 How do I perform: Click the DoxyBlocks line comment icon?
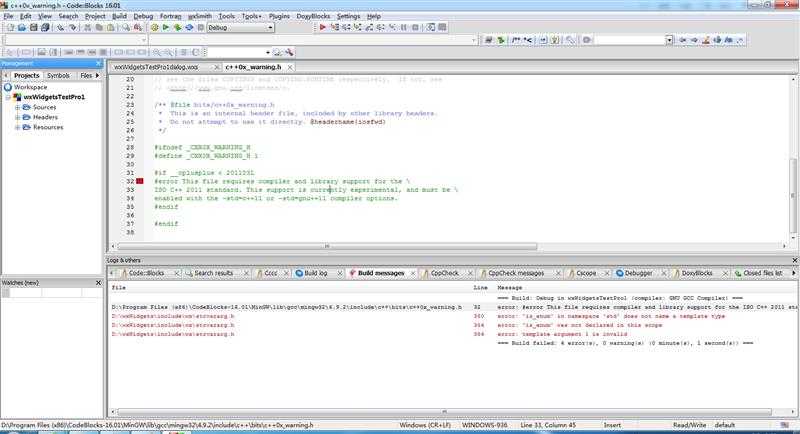pyautogui.click(x=528, y=40)
